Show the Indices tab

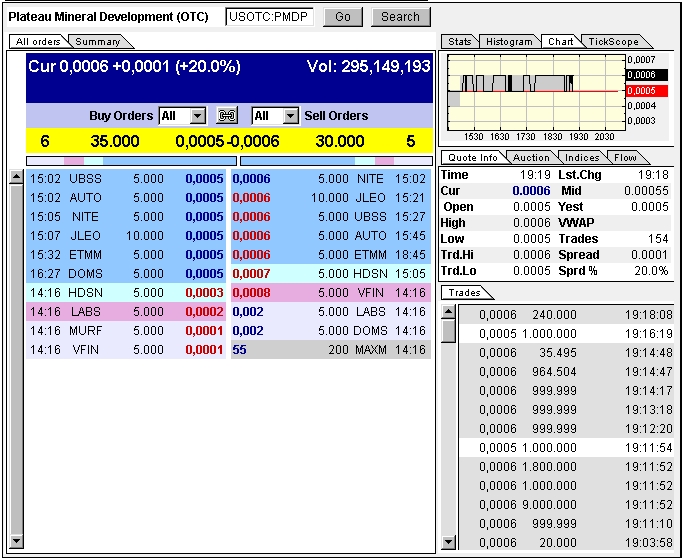pos(582,157)
